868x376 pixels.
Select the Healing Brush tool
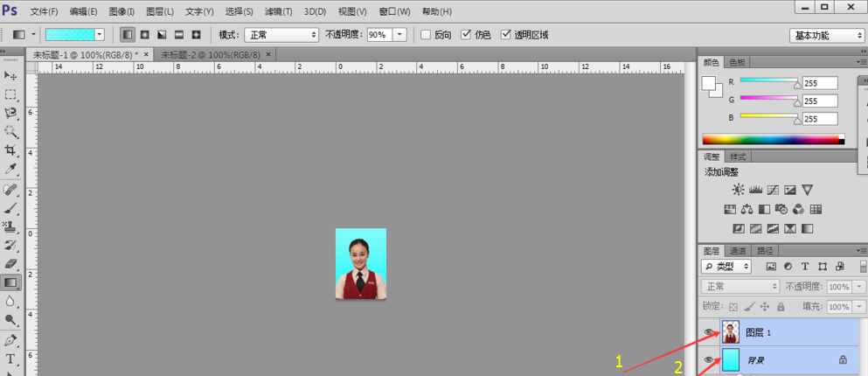[10, 190]
